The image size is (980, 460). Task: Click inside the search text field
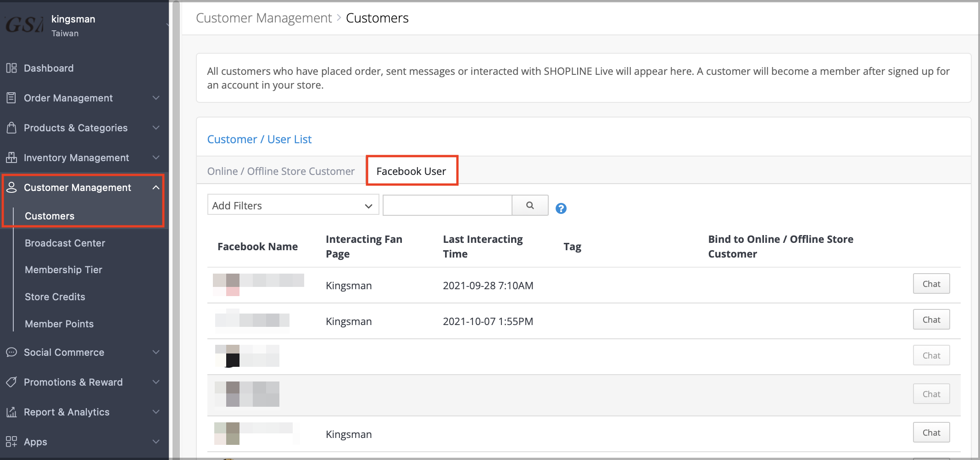click(447, 205)
